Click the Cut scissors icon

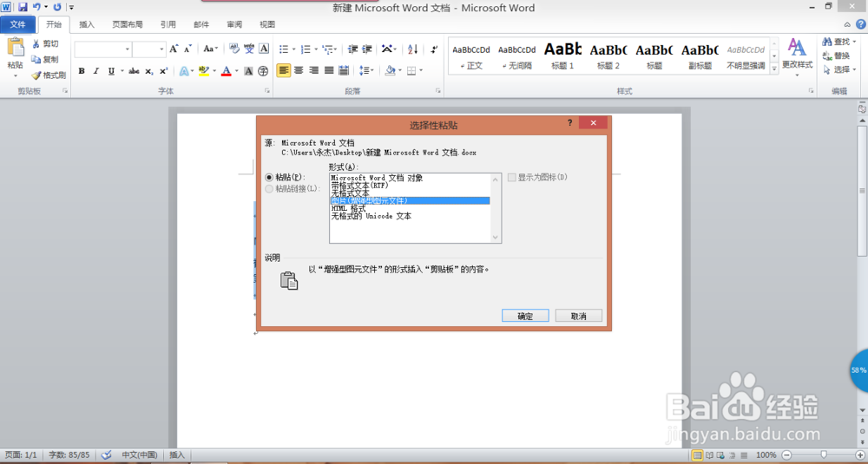[36, 43]
